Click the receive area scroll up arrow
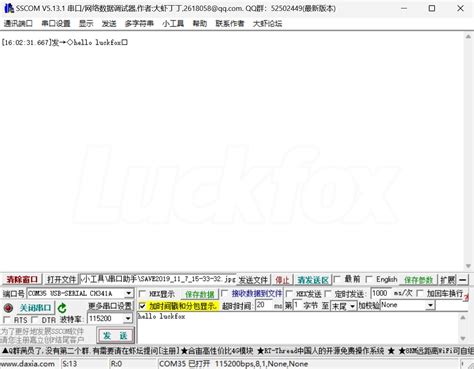Viewport: 474px width, 369px height. [x=468, y=37]
